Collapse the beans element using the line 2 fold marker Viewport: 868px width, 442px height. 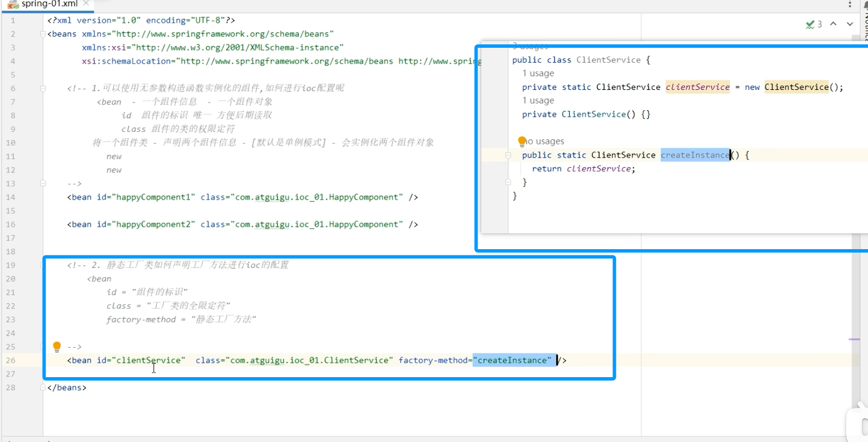point(43,34)
